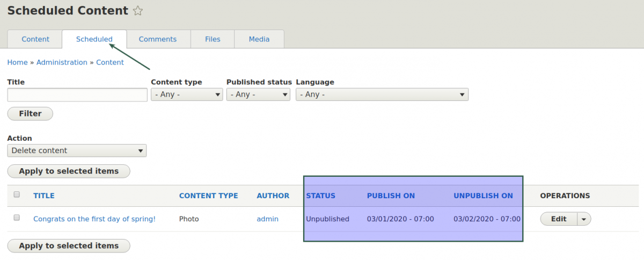Sort by the Author column header
The height and width of the screenshot is (260, 644).
point(273,196)
